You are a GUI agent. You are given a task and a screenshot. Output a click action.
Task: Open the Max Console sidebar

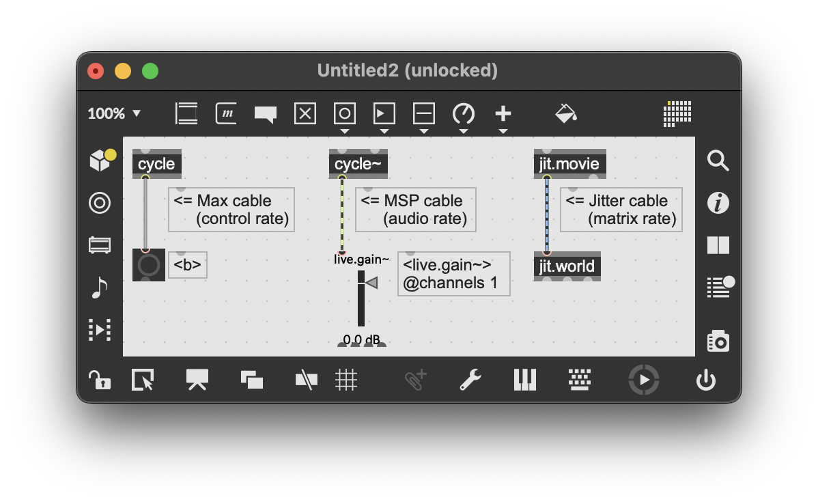(x=718, y=287)
